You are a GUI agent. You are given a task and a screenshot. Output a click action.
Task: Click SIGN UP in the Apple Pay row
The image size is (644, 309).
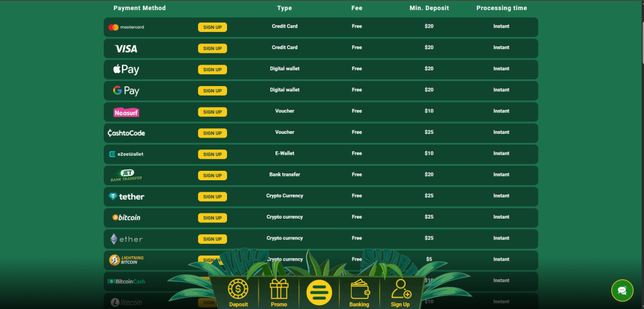213,70
